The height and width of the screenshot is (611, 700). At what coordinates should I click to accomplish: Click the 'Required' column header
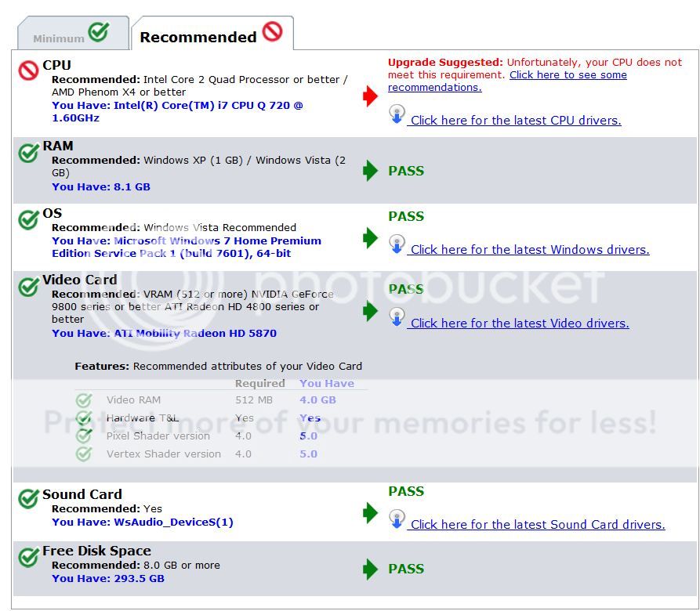click(259, 384)
